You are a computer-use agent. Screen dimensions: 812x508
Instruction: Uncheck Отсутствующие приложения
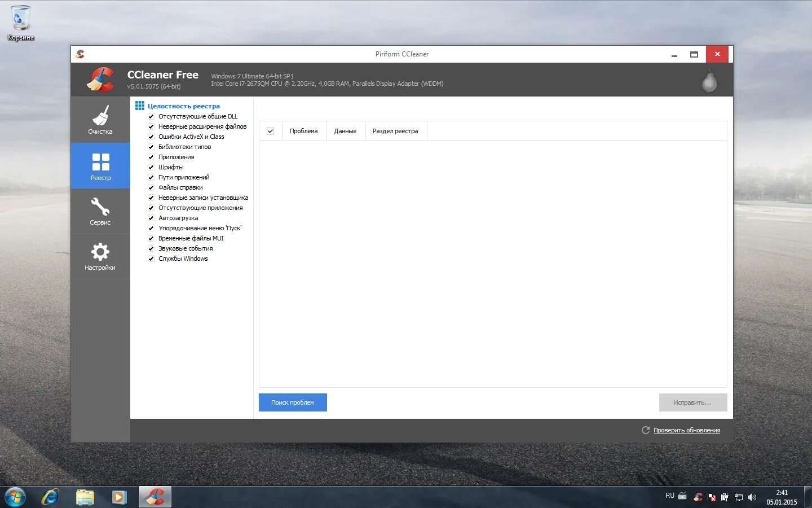tap(151, 208)
